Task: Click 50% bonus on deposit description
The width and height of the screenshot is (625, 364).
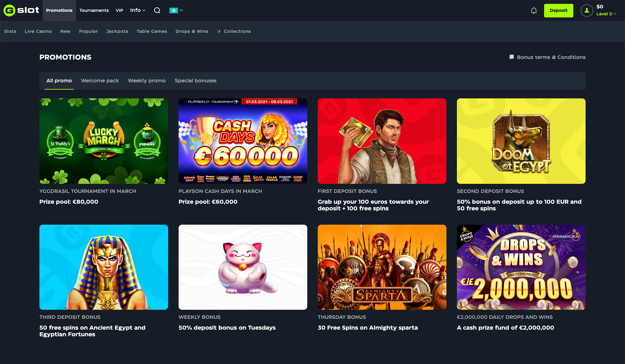Action: point(519,205)
